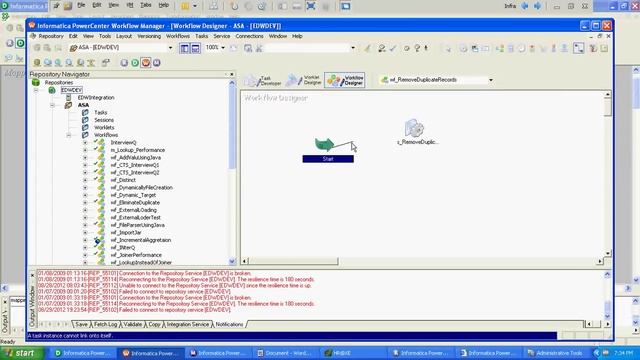Collapse the EDWDEV repository node
640x360 pixels.
(36, 90)
